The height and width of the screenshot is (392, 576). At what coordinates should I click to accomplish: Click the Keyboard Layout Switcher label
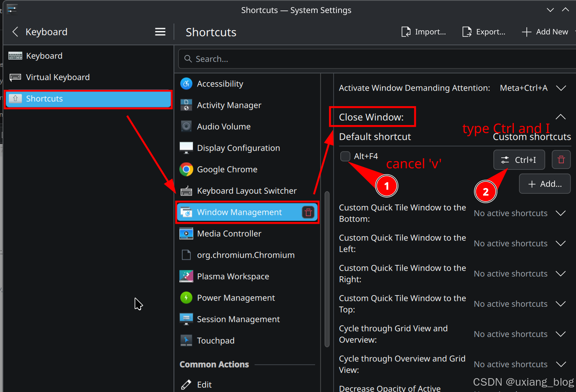[x=247, y=191]
